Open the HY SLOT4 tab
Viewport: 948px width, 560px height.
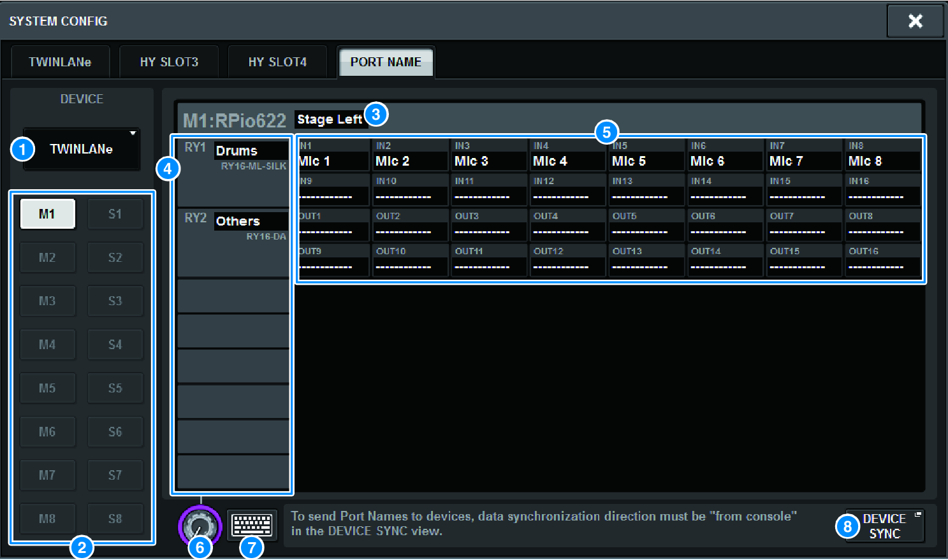(277, 62)
